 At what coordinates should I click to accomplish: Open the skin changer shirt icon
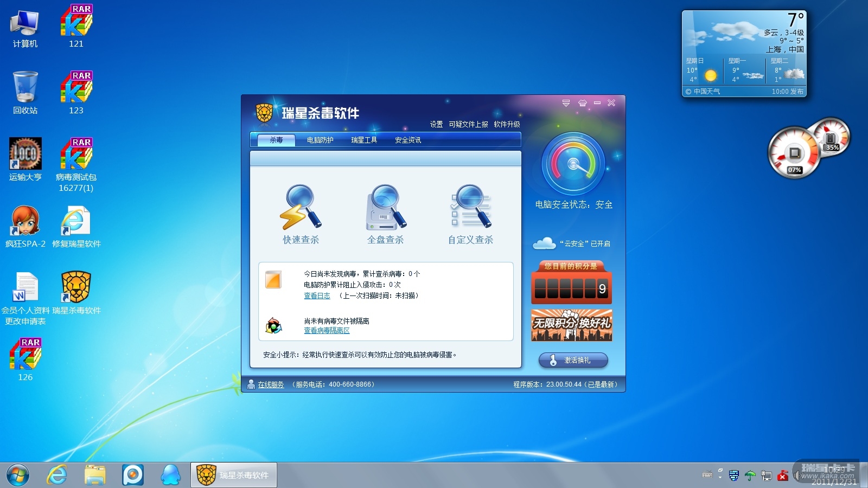click(583, 103)
